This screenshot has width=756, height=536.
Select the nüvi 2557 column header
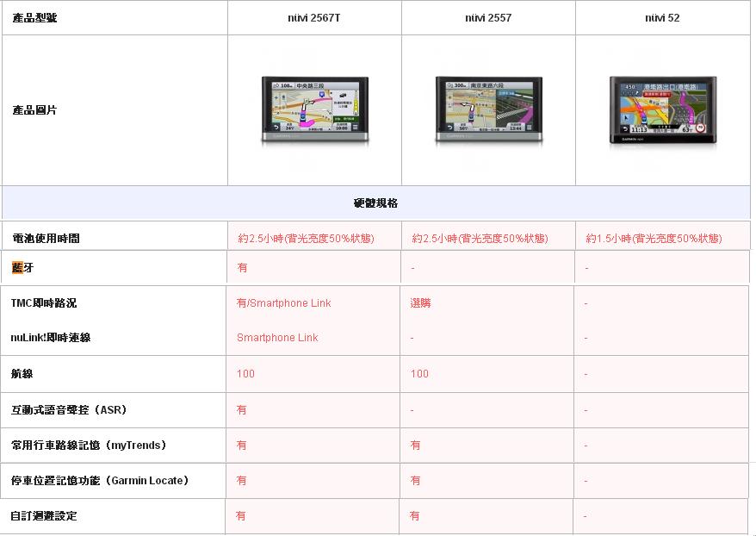(x=488, y=18)
